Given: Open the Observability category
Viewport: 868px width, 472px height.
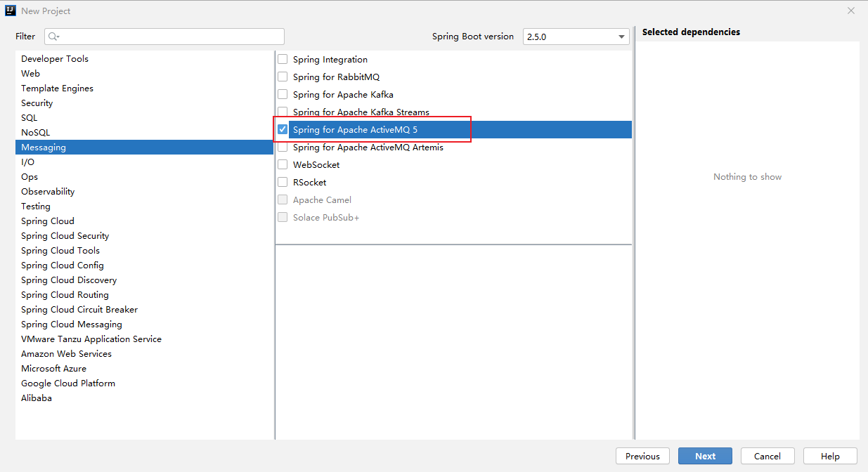Looking at the screenshot, I should tap(144, 192).
